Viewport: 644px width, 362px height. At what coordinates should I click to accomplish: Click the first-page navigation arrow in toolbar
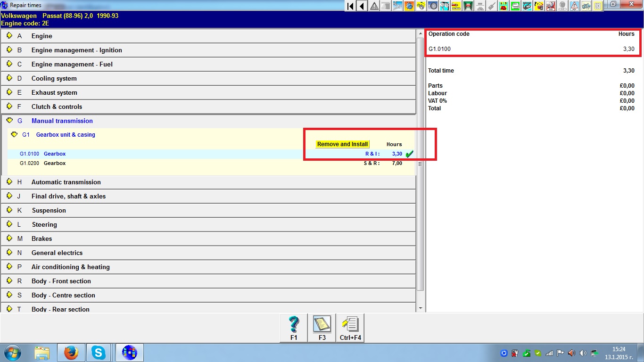(x=350, y=6)
